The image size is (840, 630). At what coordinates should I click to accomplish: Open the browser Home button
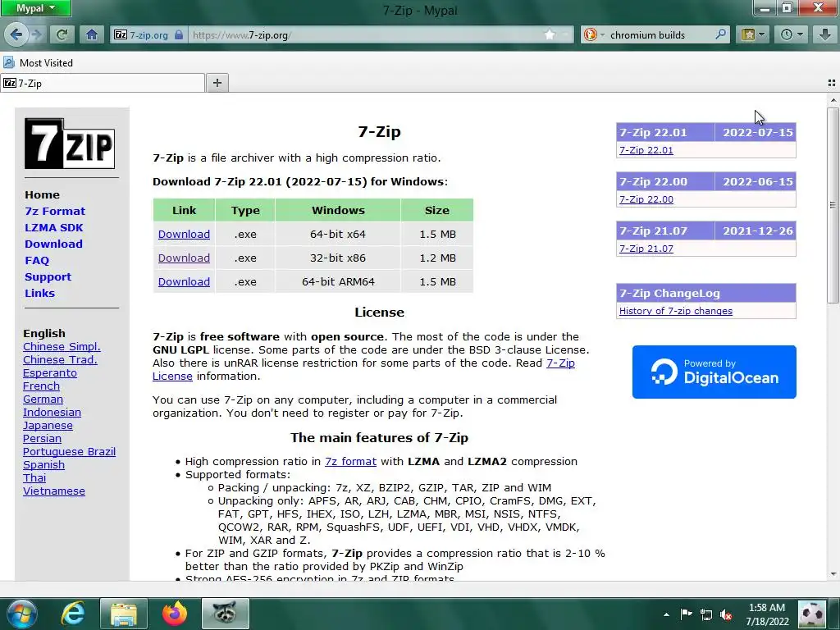pyautogui.click(x=92, y=34)
